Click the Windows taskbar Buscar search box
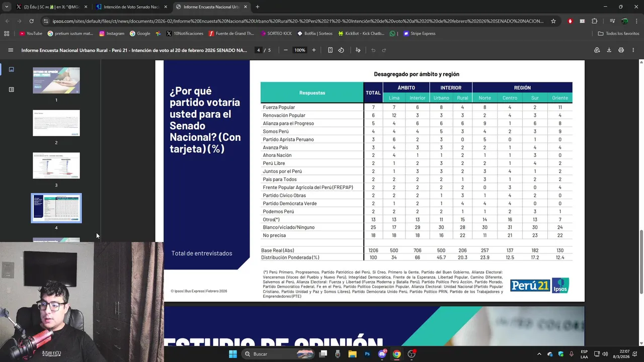 279,354
